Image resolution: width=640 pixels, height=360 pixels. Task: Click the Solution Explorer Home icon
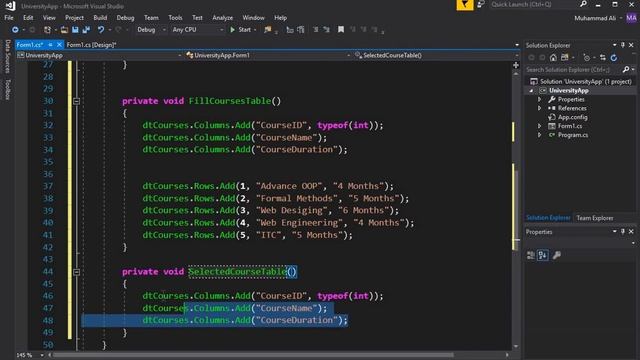[x=553, y=58]
